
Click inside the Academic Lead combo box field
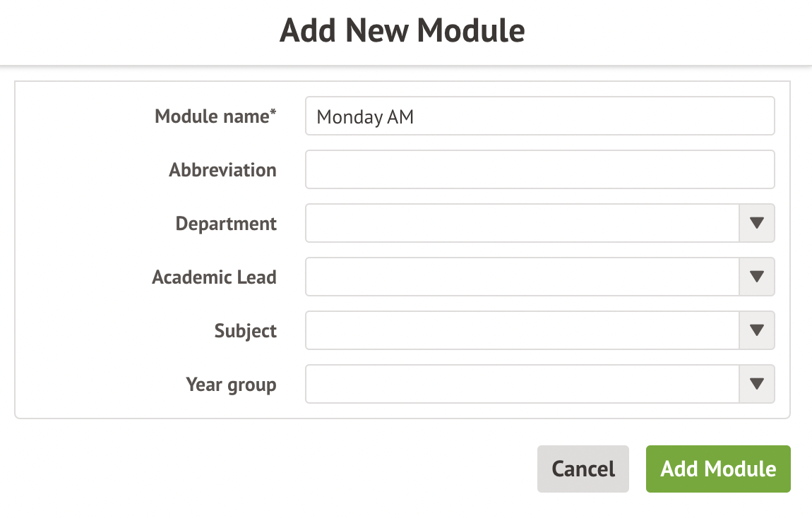522,277
